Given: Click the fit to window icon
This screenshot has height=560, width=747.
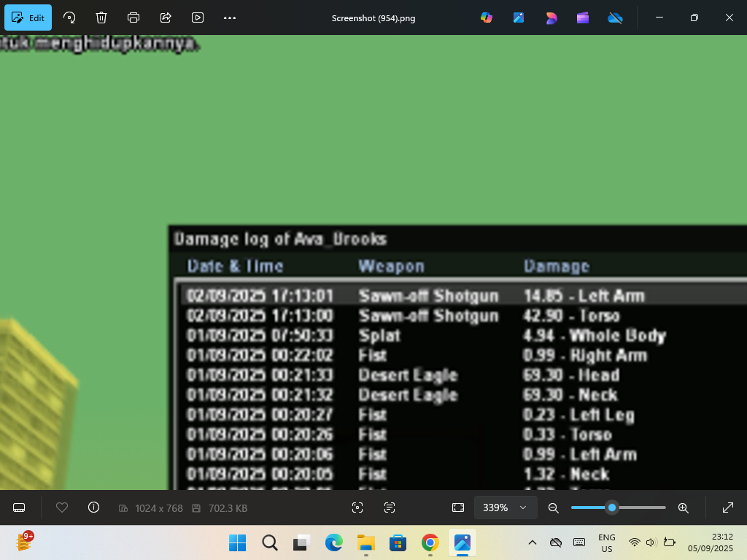Looking at the screenshot, I should click(458, 507).
